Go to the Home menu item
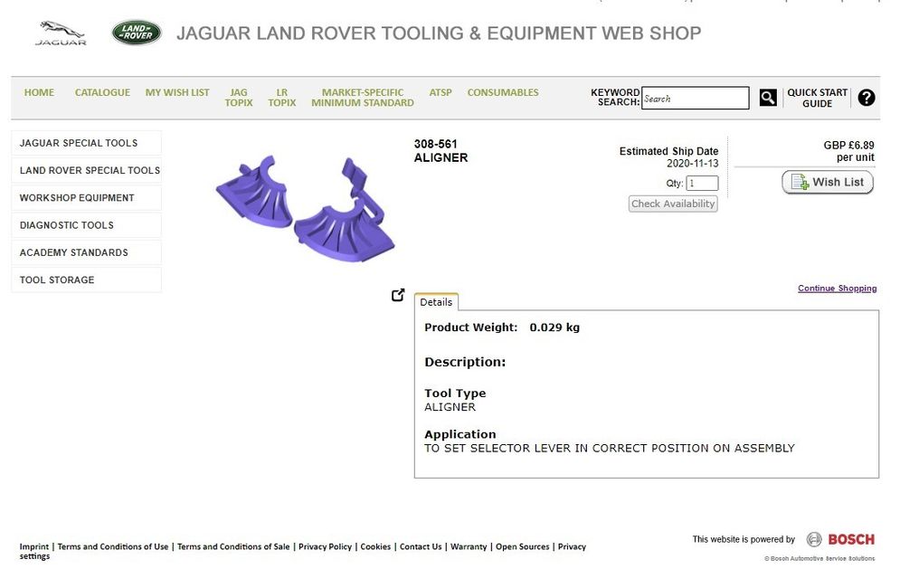Image resolution: width=900 pixels, height=588 pixels. tap(39, 92)
